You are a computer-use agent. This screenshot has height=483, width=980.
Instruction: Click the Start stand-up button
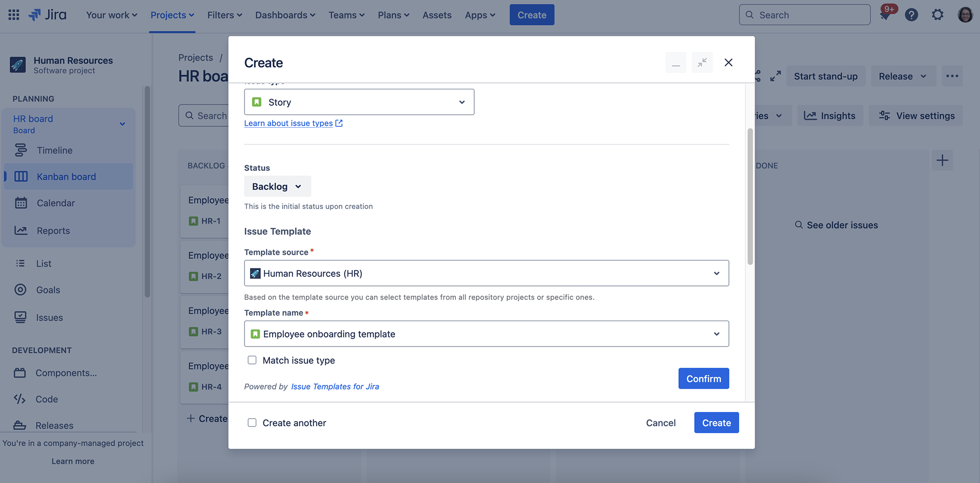tap(825, 76)
